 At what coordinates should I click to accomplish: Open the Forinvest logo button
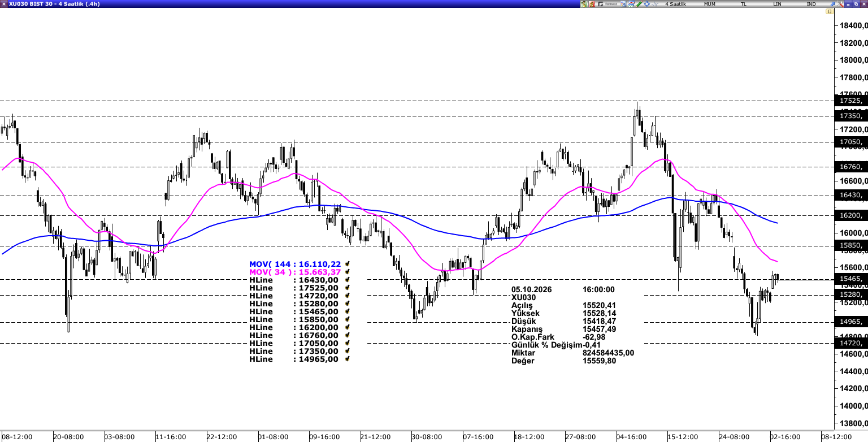(x=607, y=4)
